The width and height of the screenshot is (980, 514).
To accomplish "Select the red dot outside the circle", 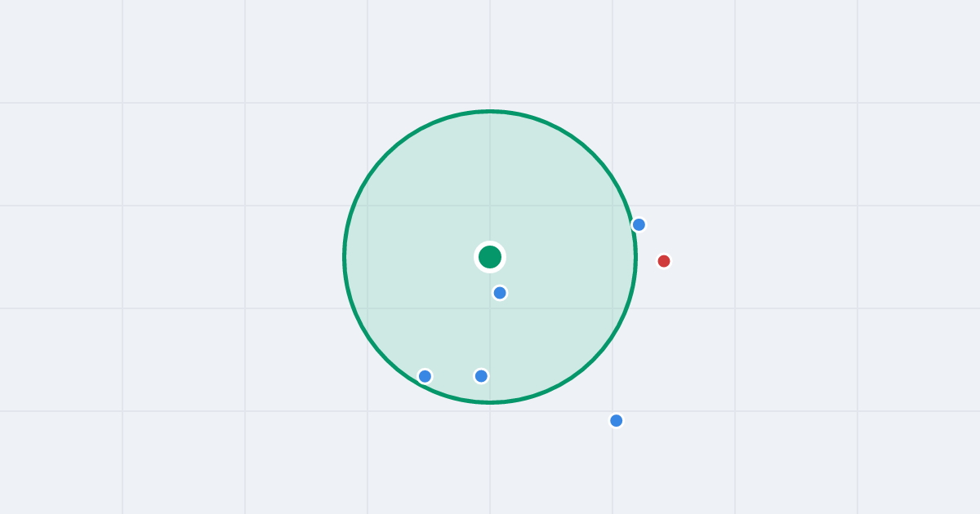I will 664,261.
